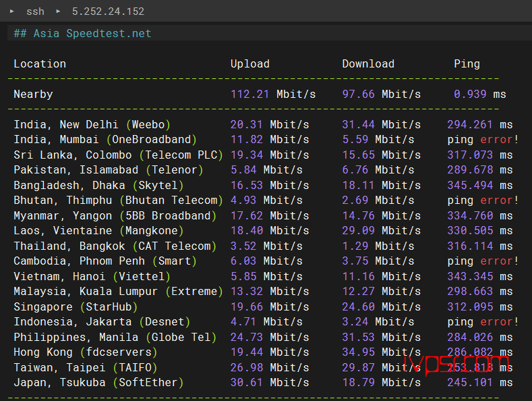Click the ssh breadcrumb label
Viewport: 532px width, 401px height.
coord(35,11)
